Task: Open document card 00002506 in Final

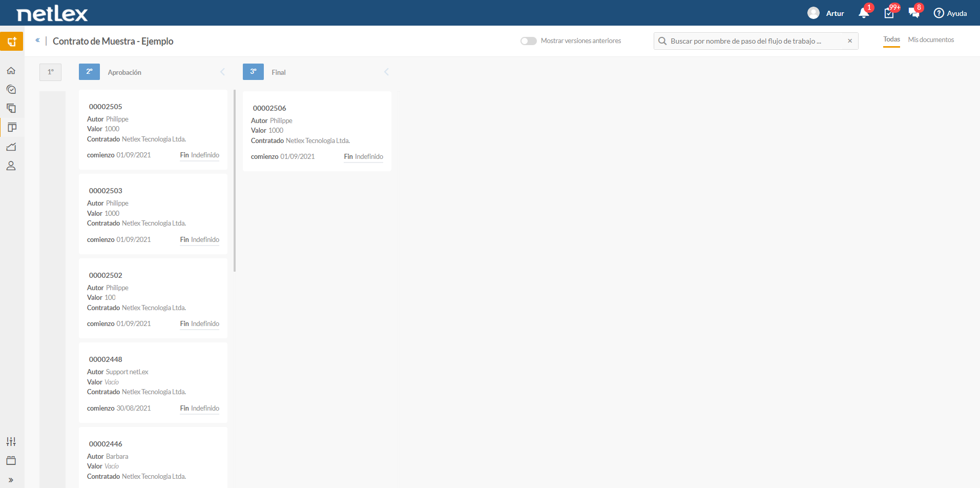Action: coord(317,131)
